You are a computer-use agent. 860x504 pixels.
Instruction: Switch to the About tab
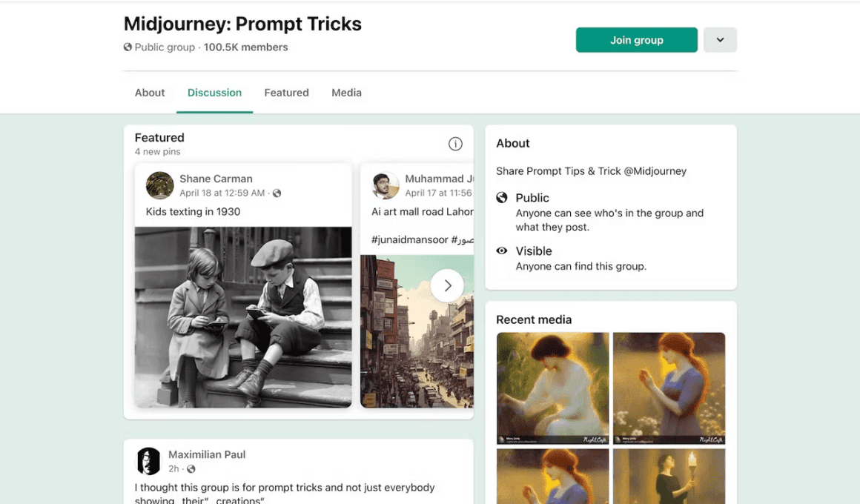150,93
